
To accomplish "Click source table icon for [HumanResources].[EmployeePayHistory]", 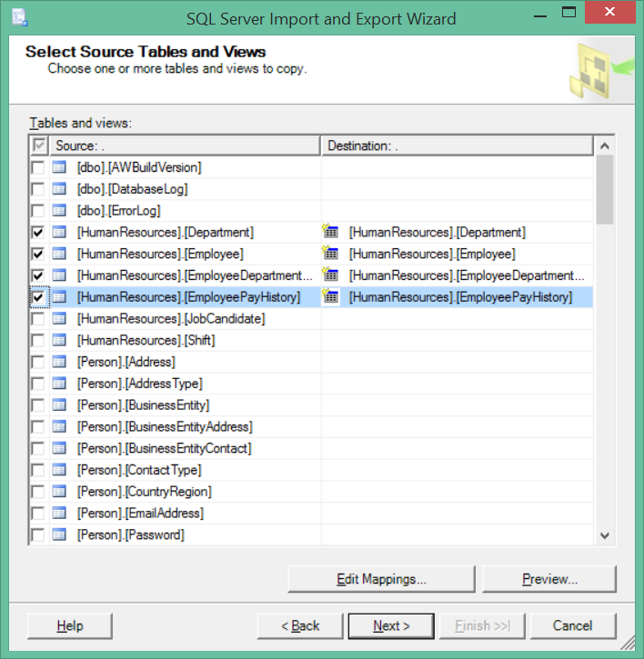I will click(59, 297).
